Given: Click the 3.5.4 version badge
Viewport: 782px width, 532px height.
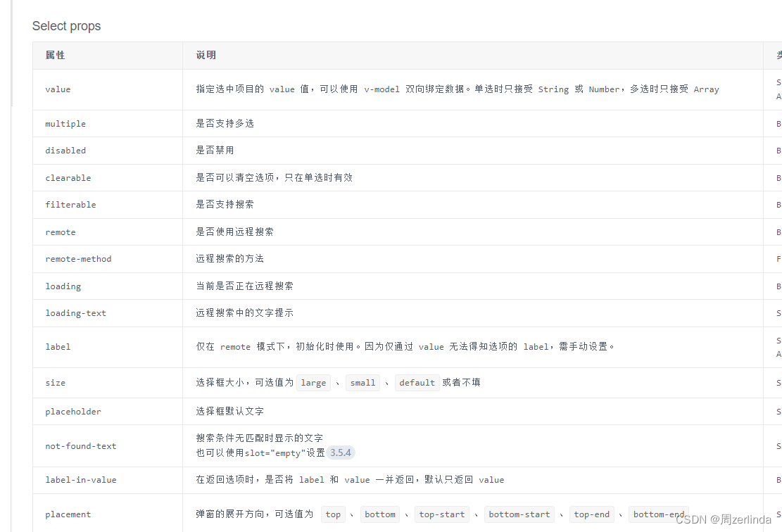Looking at the screenshot, I should (341, 452).
